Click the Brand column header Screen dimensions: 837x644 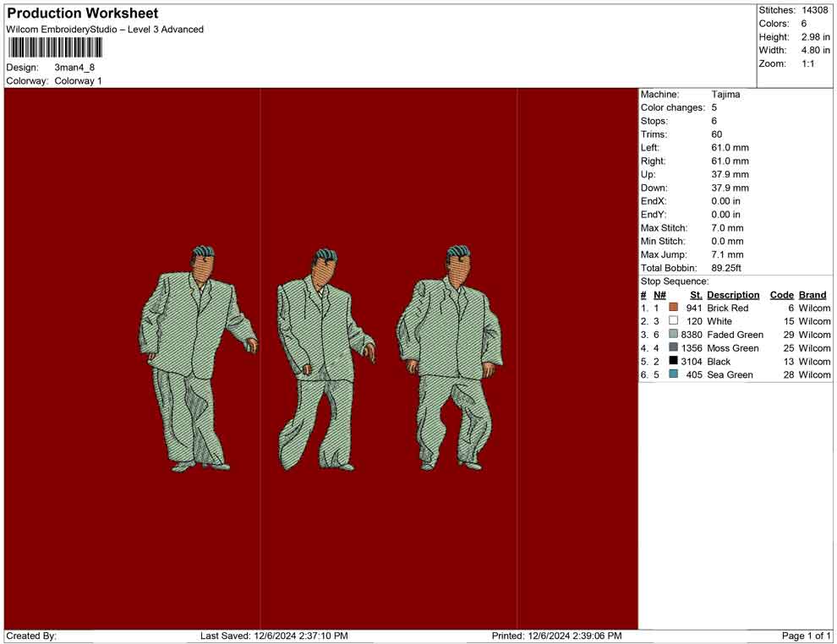click(x=812, y=295)
